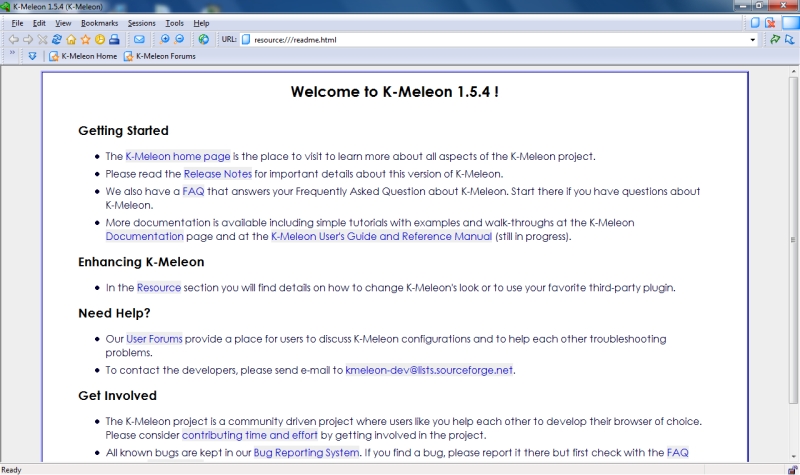Open the Release Notes link

pyautogui.click(x=218, y=173)
